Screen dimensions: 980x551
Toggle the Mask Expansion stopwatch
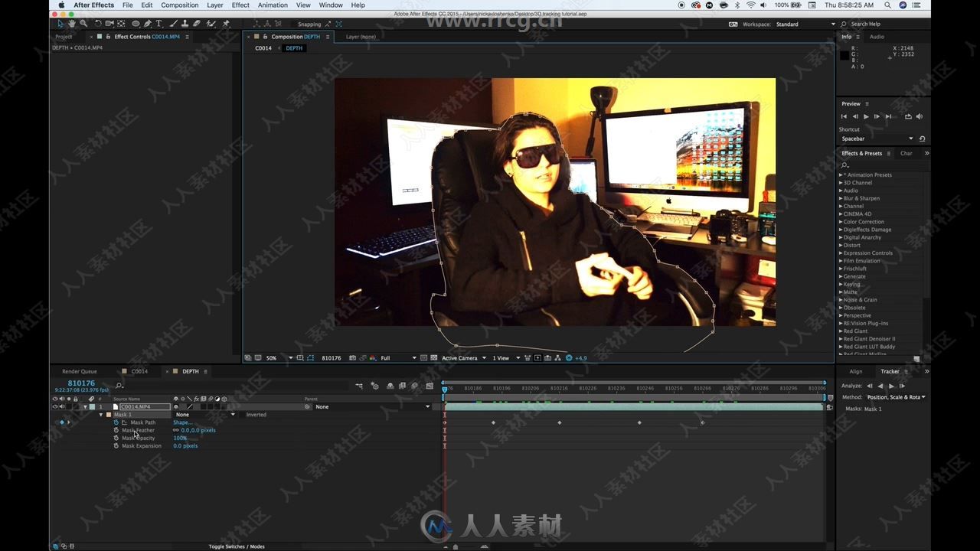pyautogui.click(x=116, y=445)
